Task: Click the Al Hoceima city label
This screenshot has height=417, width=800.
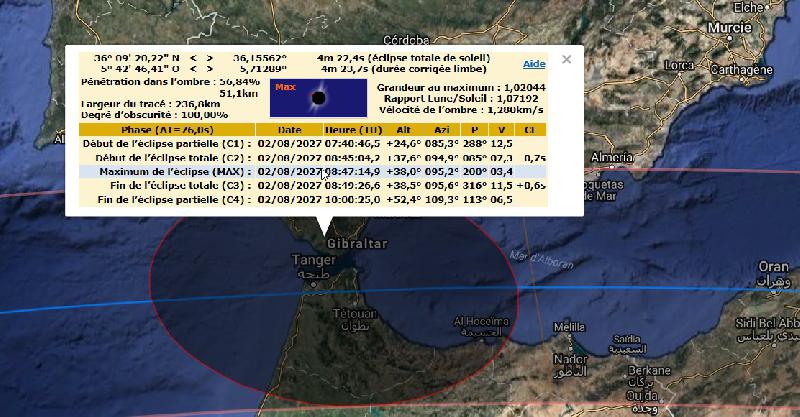Action: click(481, 322)
